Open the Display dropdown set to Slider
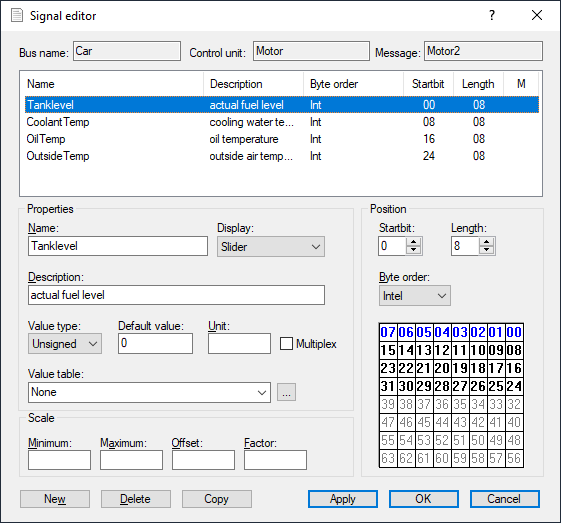Image resolution: width=561 pixels, height=523 pixels. point(271,246)
